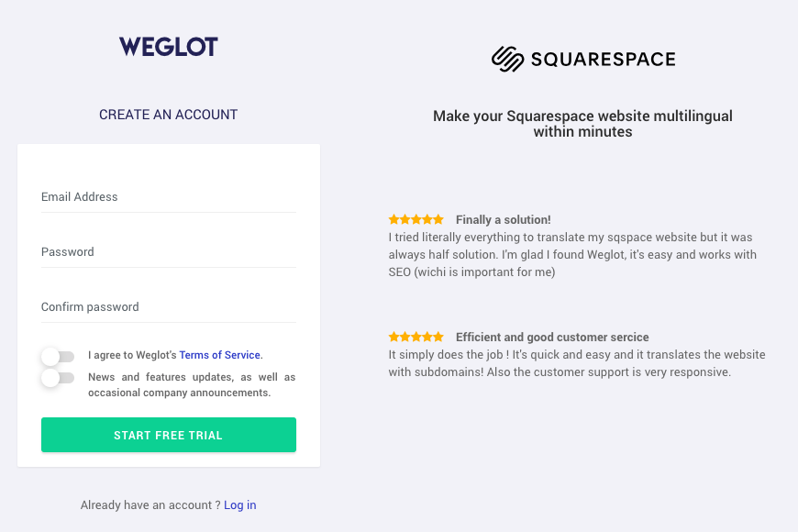798x532 pixels.
Task: Click the review text about subdomains
Action: [577, 363]
